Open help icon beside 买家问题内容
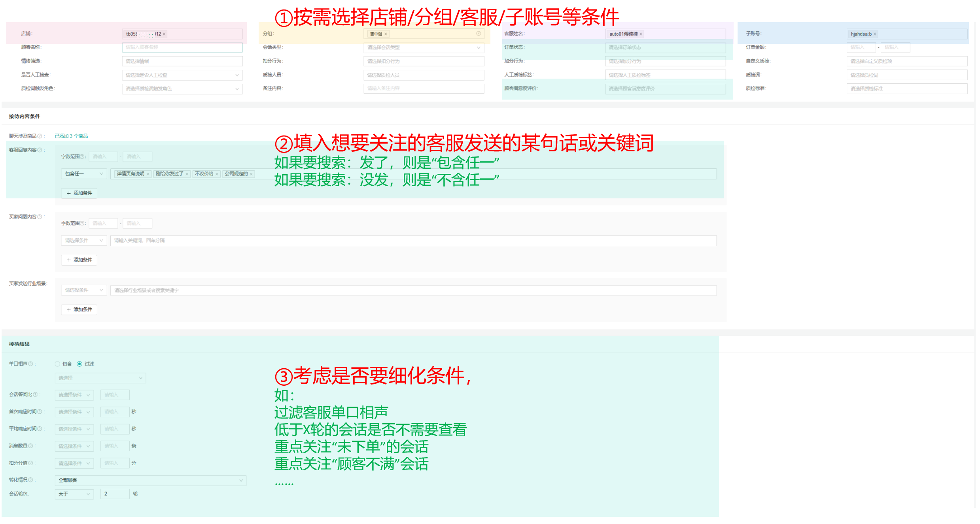 [40, 217]
